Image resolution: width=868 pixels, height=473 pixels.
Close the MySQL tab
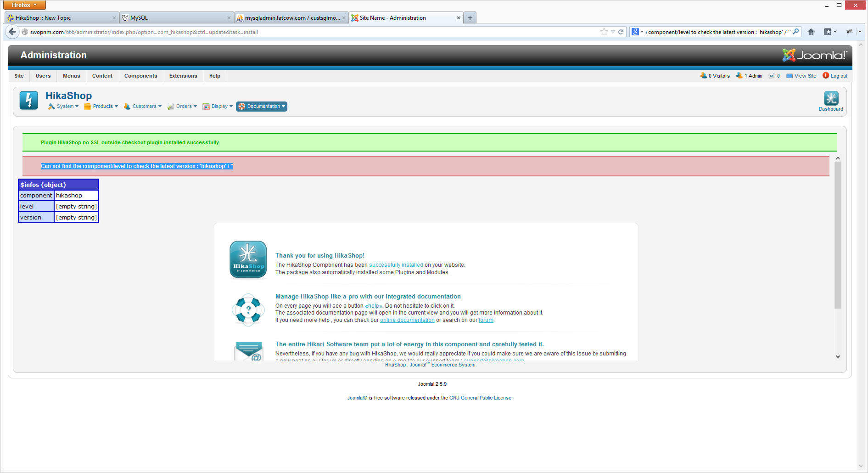click(x=229, y=18)
